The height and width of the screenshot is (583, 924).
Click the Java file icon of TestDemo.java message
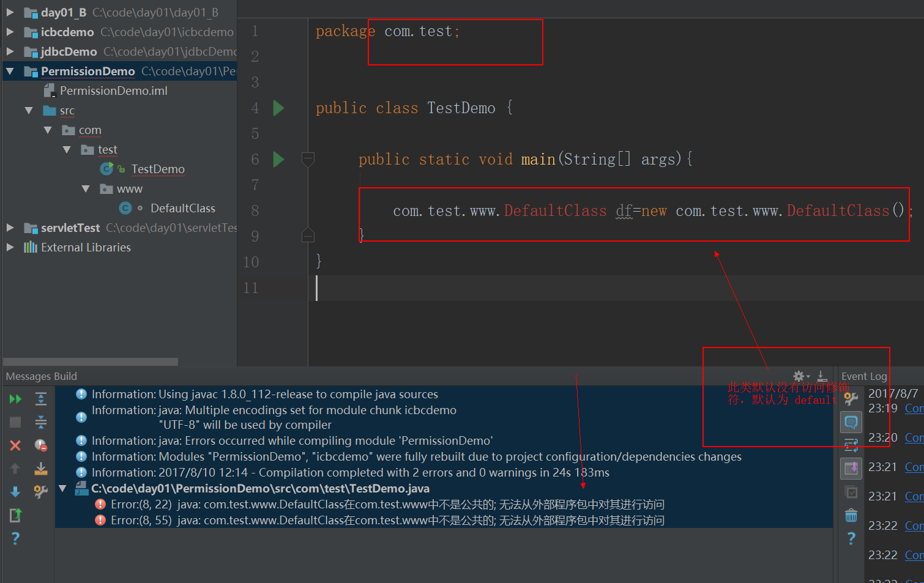[81, 488]
